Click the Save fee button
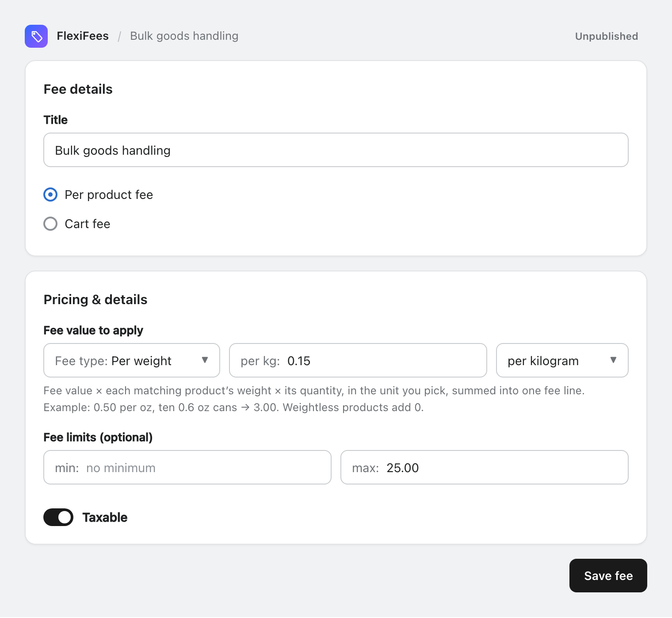The width and height of the screenshot is (672, 618). tap(608, 576)
